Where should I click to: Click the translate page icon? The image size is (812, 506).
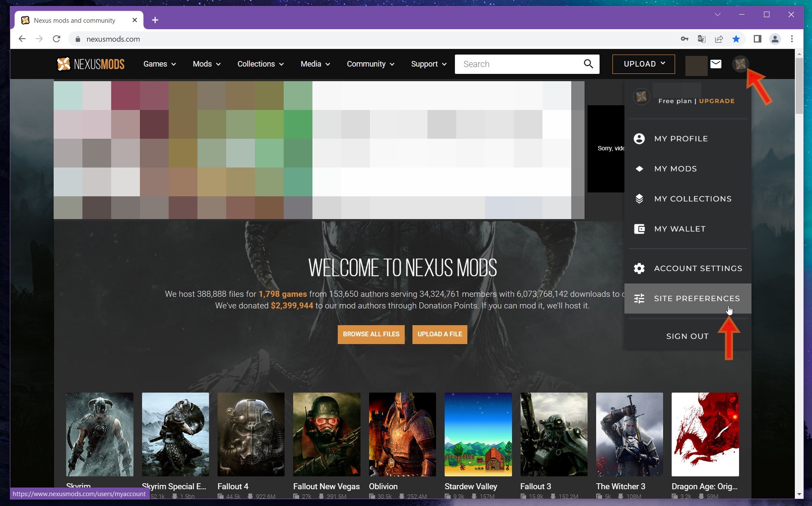(702, 39)
